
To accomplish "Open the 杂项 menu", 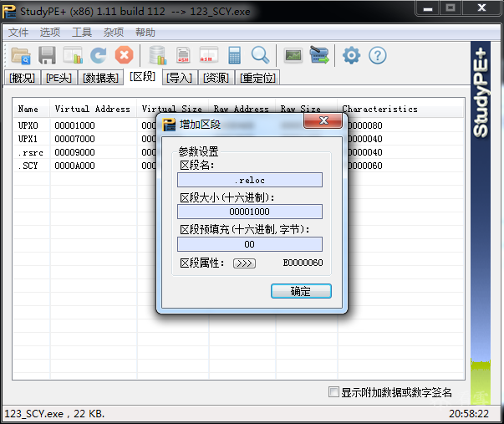I will (x=114, y=32).
